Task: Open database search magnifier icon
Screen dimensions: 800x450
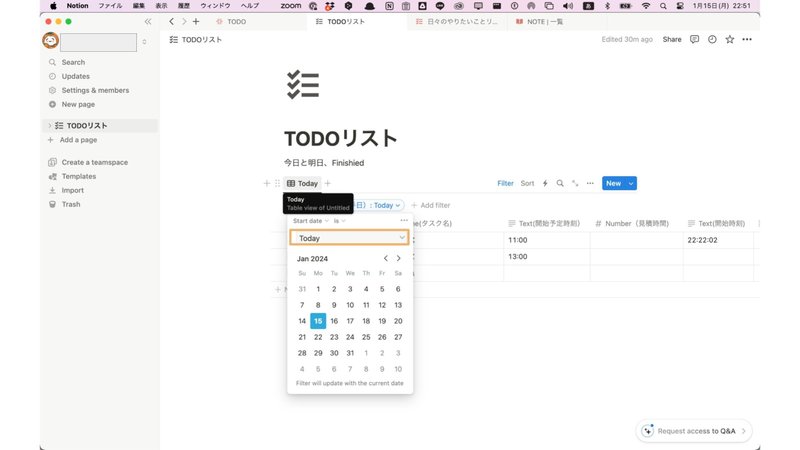Action: pos(560,183)
